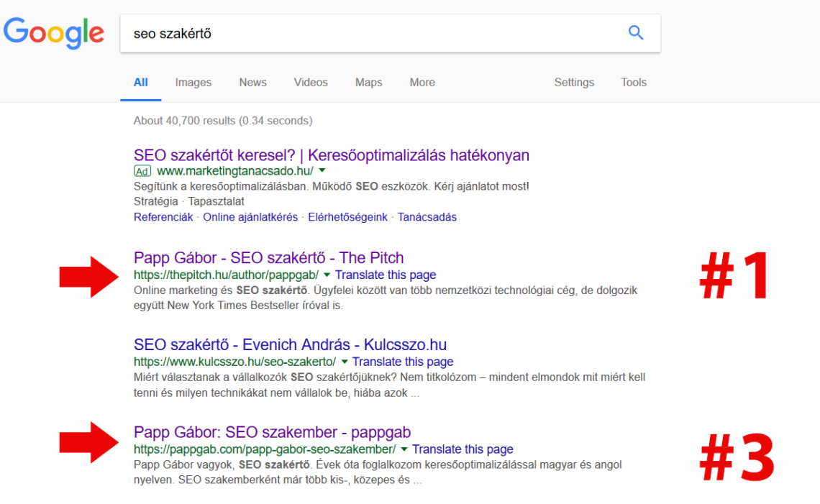Expand dropdown arrow beside www.marketingtanacsado.hu
Viewport: 820px width, 504px height.
coord(322,170)
